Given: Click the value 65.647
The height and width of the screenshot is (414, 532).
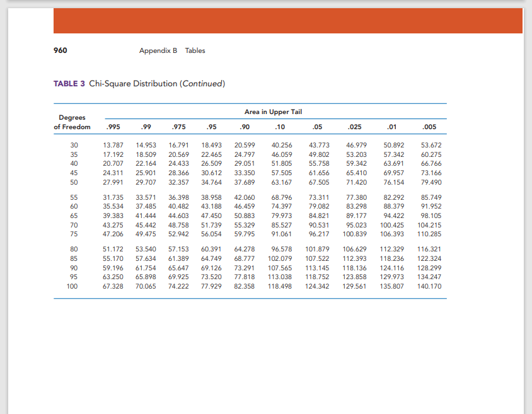Looking at the screenshot, I should (179, 268).
